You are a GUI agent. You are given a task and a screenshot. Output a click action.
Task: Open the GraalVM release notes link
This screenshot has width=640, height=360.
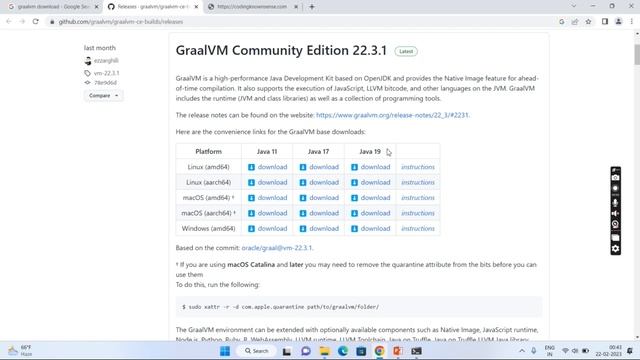pyautogui.click(x=392, y=115)
